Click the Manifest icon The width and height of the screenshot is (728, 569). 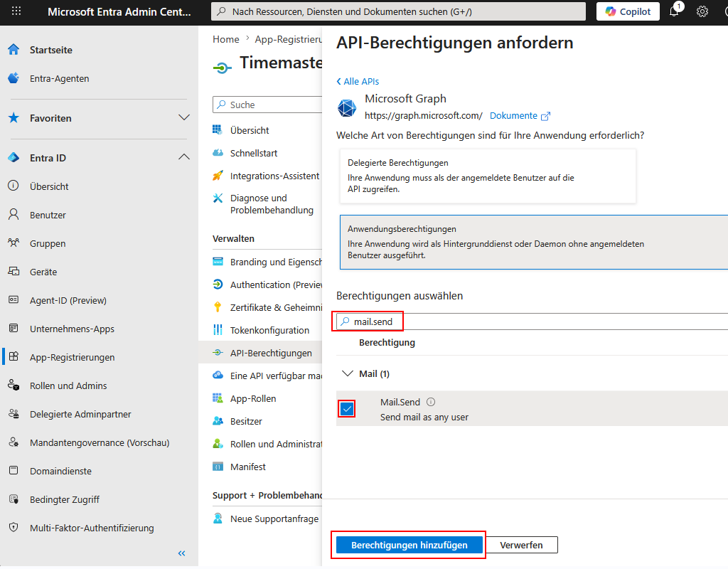pos(218,467)
